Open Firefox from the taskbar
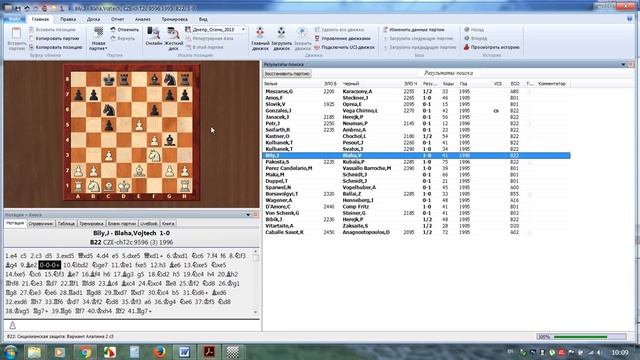 point(159,352)
